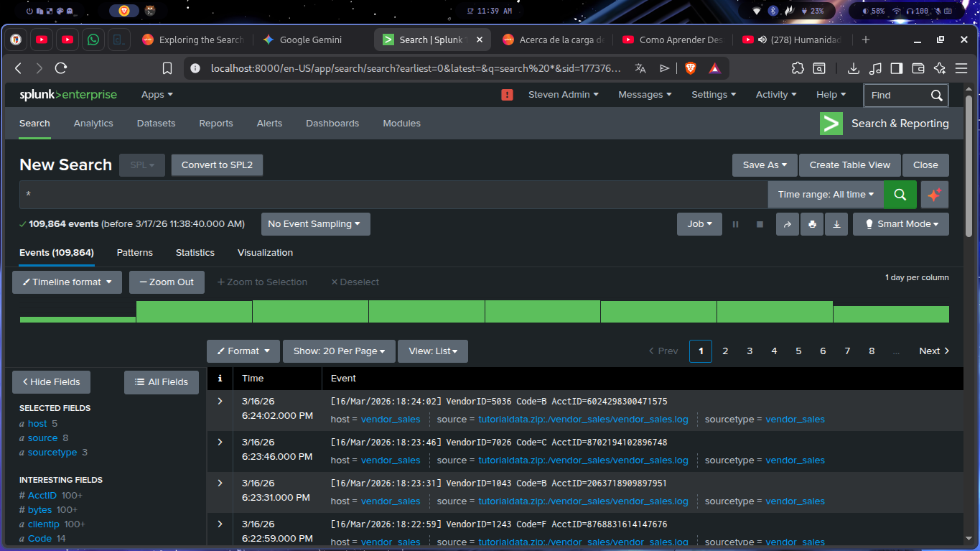Click the Convert to SPL2 button

(217, 165)
